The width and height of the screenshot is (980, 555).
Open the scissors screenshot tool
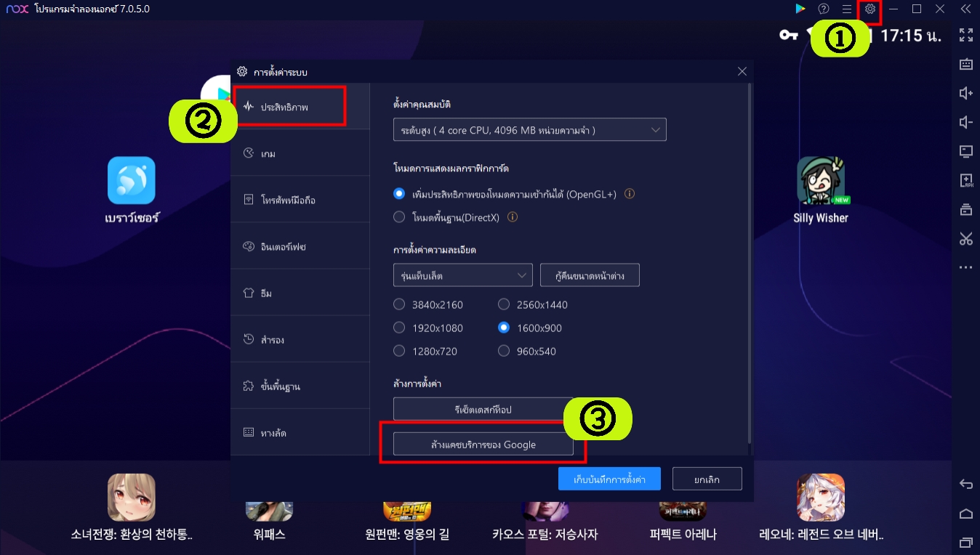[966, 238]
